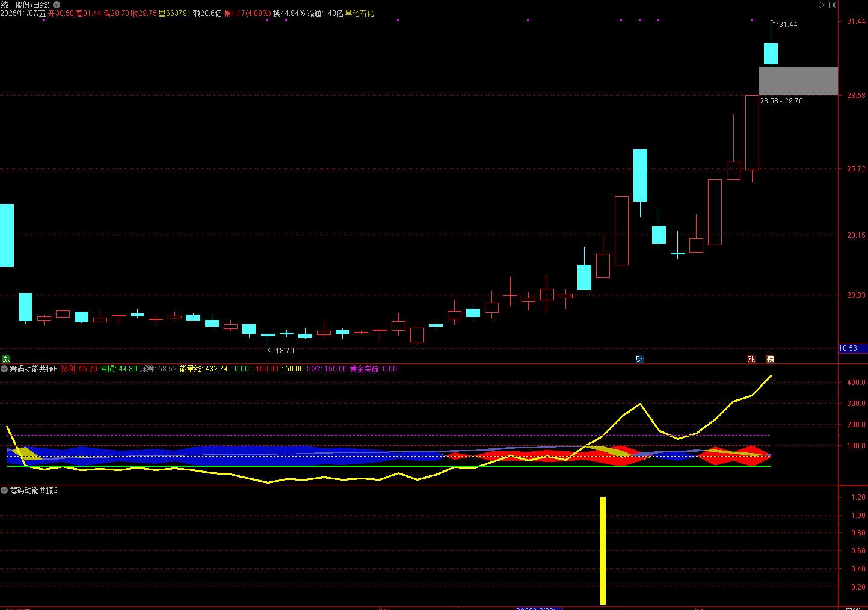Click the green 跌 marker icon

(7, 359)
